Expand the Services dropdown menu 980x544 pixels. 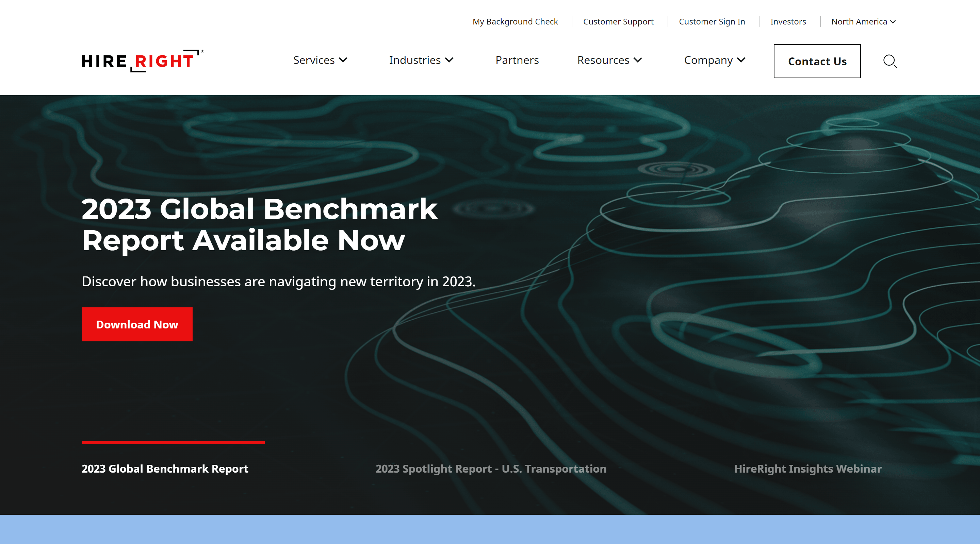pyautogui.click(x=320, y=60)
